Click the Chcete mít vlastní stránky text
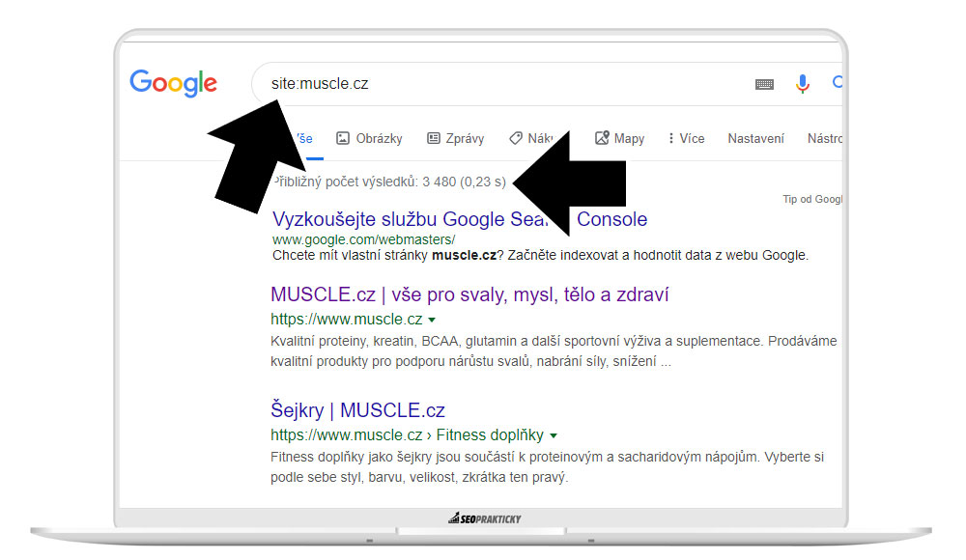Image resolution: width=966 pixels, height=560 pixels. (x=540, y=255)
